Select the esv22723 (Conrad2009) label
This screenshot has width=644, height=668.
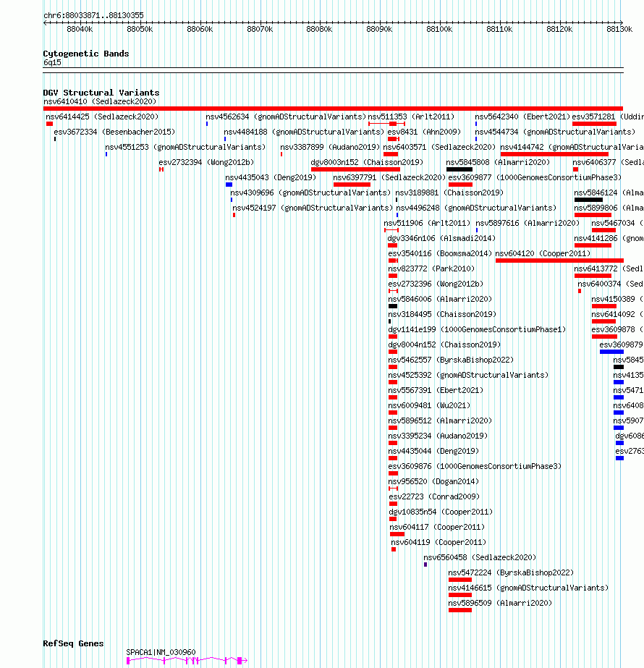click(434, 496)
